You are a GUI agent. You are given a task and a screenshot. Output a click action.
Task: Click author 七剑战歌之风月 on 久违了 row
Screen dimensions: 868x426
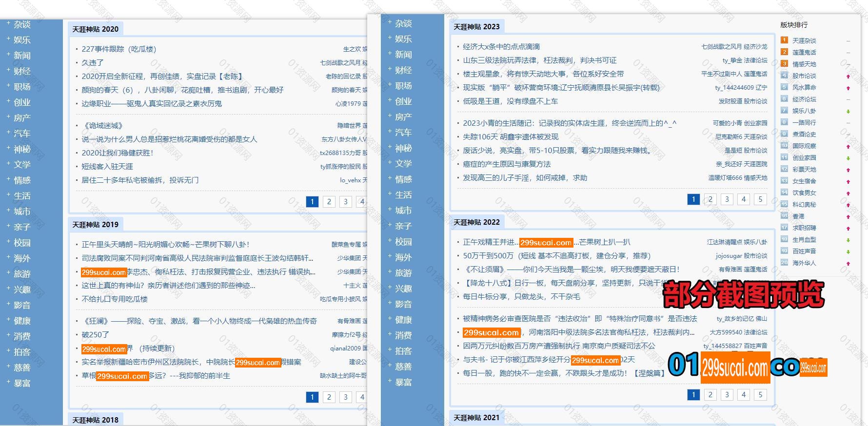(340, 63)
